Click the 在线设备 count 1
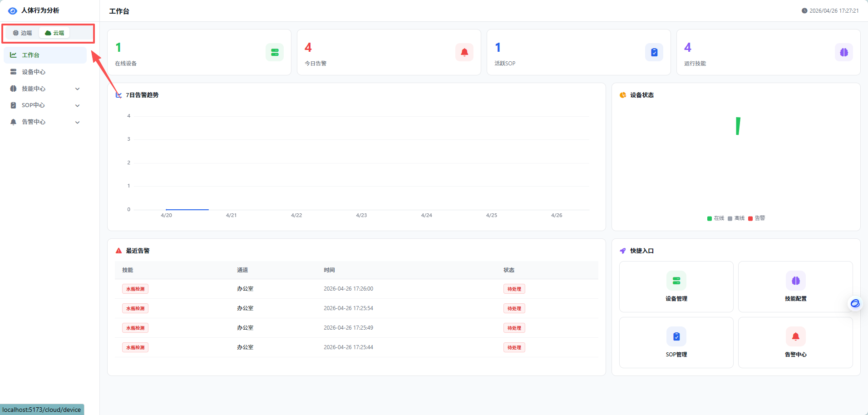868x415 pixels. pos(118,47)
